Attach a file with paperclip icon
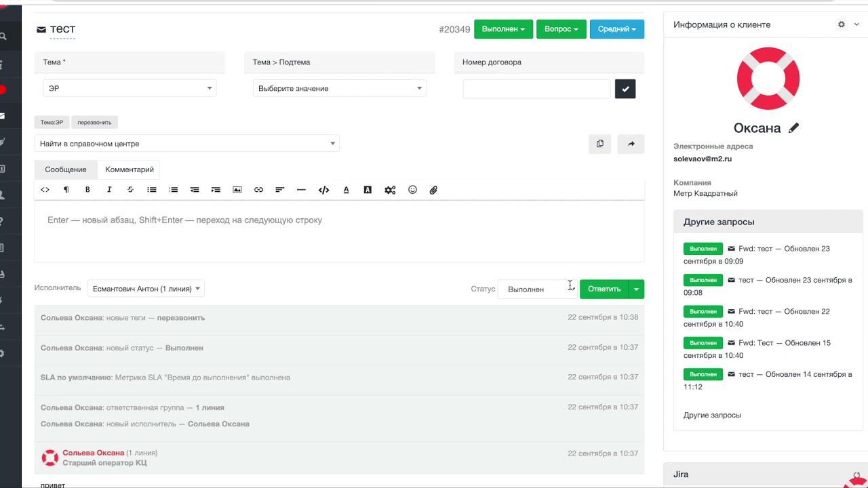Image resolution: width=868 pixels, height=488 pixels. tap(433, 190)
